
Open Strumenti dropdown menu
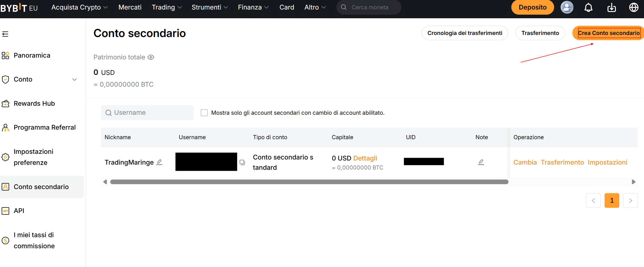pyautogui.click(x=210, y=7)
